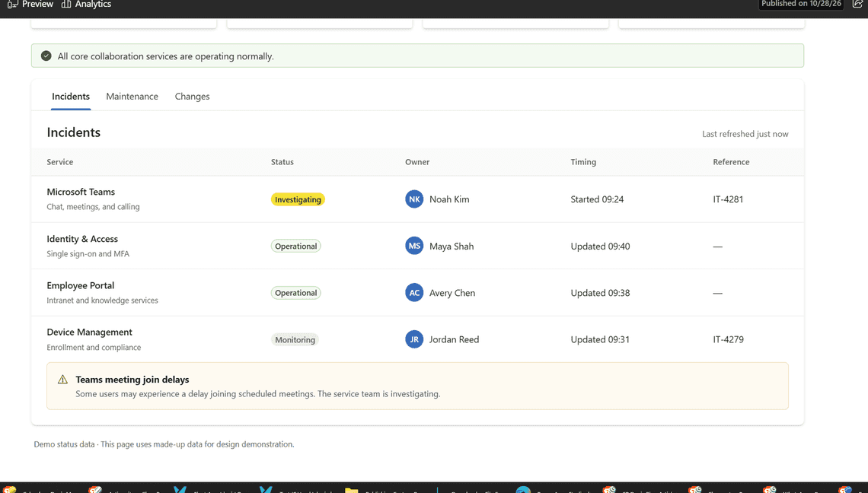Click Maya Shah's MS avatar

[x=414, y=246]
